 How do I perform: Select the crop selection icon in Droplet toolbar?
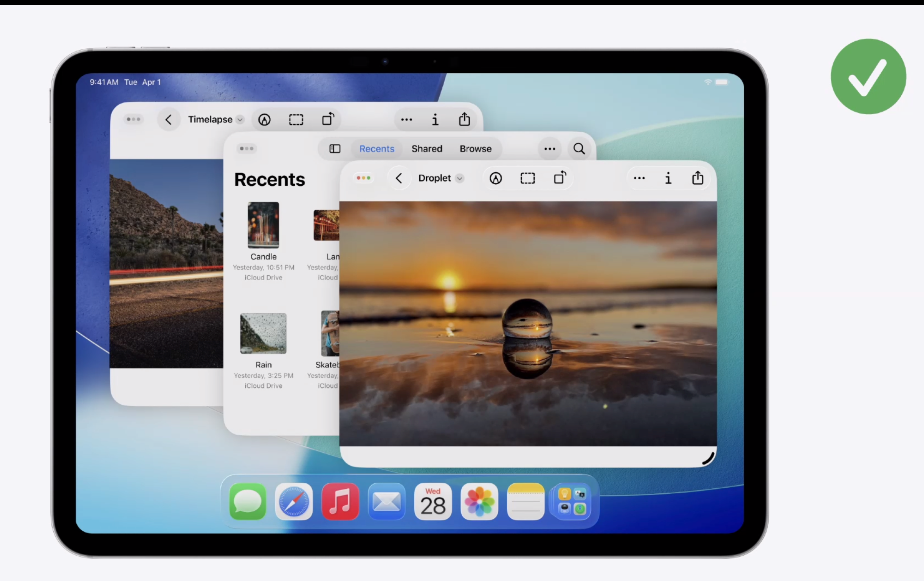[528, 178]
